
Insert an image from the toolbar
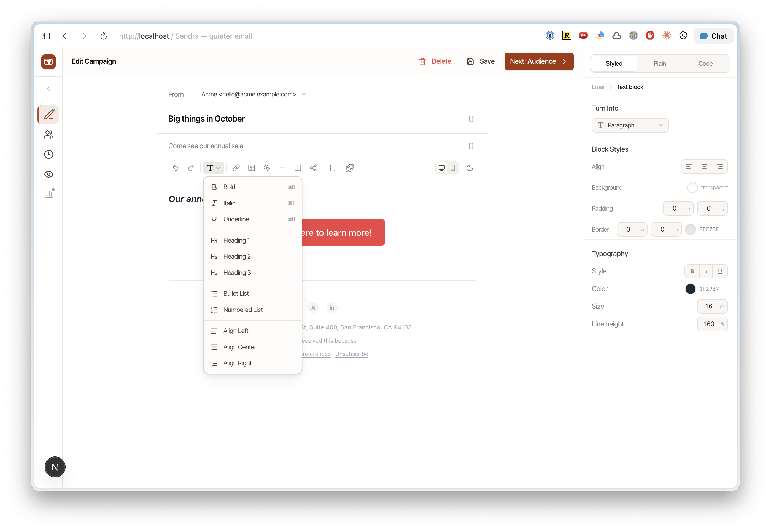tap(252, 168)
